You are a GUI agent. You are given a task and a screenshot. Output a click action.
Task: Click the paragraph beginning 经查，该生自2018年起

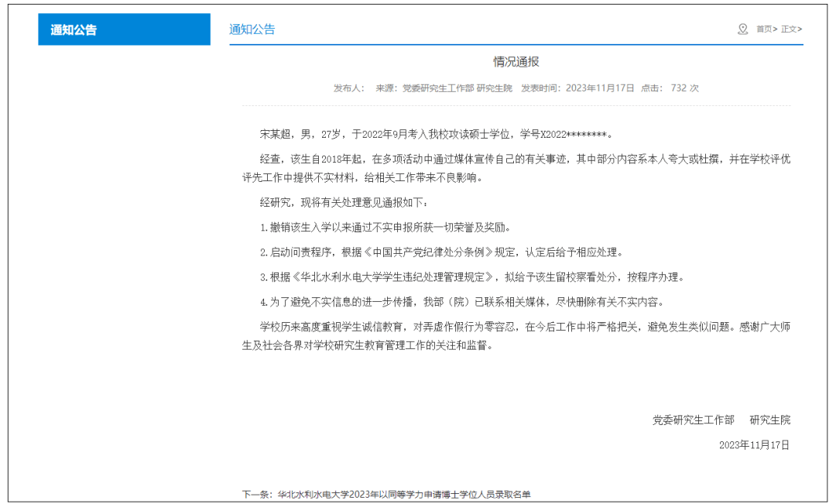pyautogui.click(x=516, y=167)
